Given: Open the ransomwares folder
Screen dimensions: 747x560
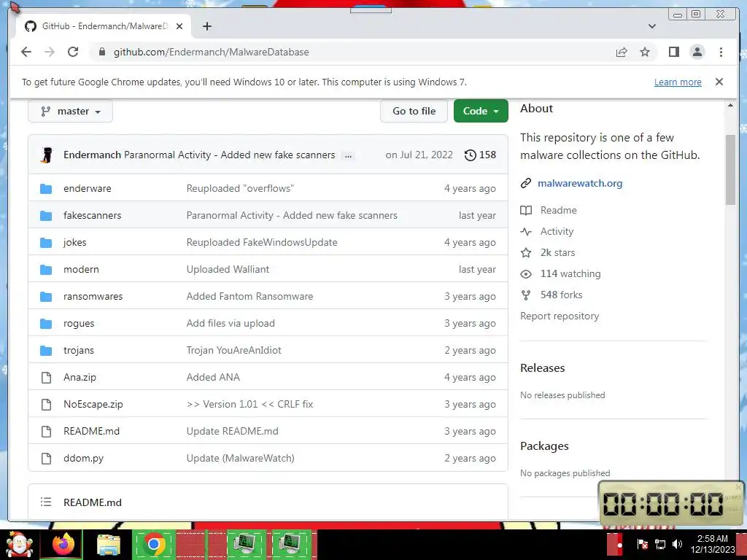Looking at the screenshot, I should tap(93, 296).
